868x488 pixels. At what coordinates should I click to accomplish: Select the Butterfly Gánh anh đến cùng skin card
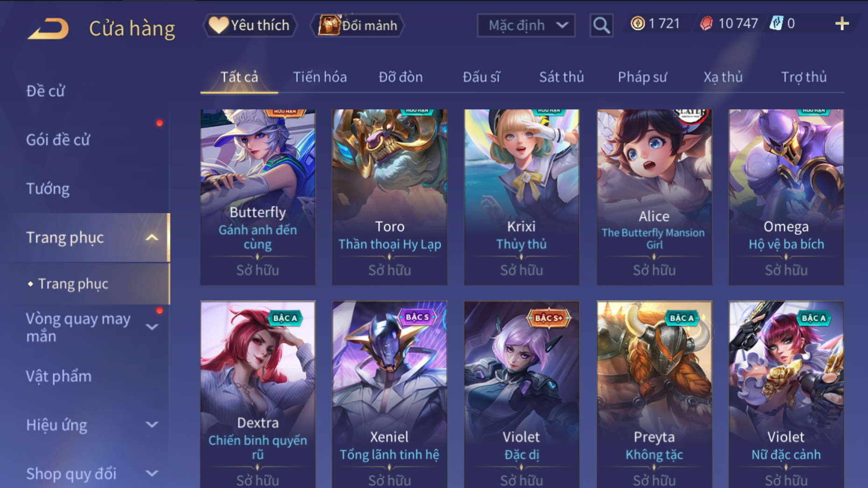coord(258,197)
